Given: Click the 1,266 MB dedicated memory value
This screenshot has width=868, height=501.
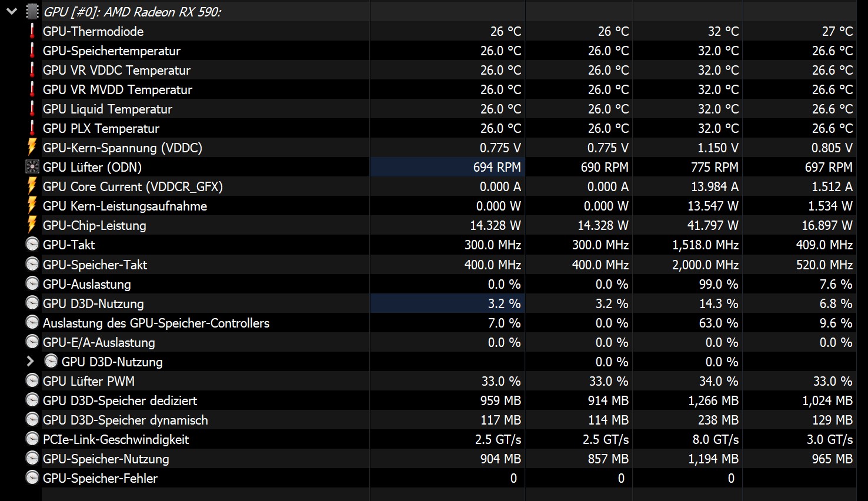Looking at the screenshot, I should pos(713,400).
